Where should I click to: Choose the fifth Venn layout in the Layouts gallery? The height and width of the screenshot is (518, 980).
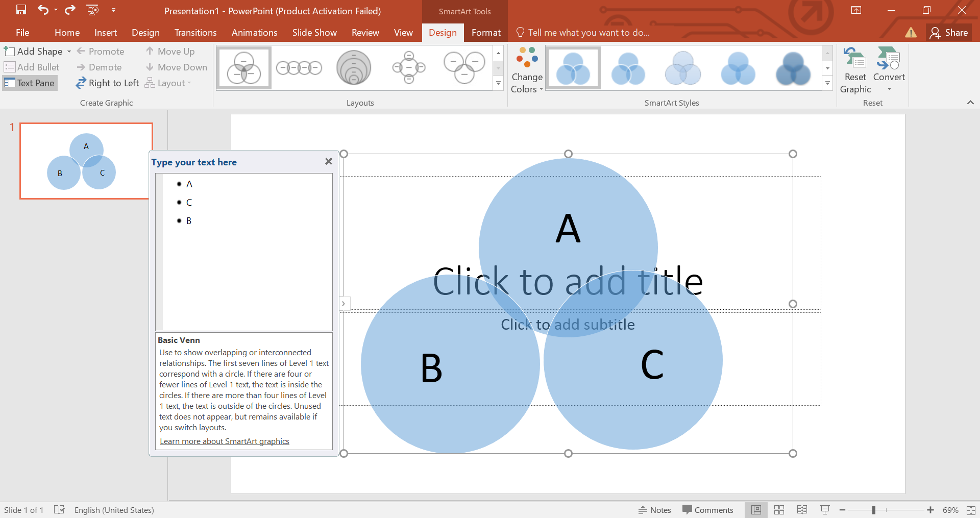click(x=464, y=68)
